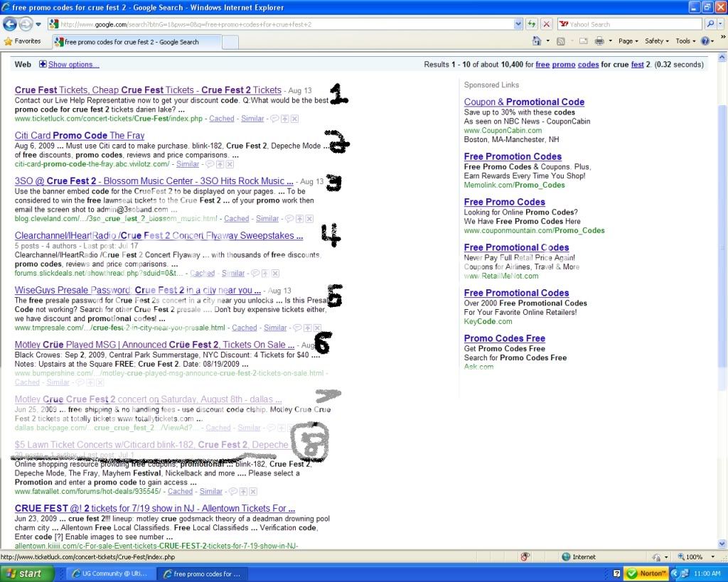
Task: Promote the citi-card-promo-code result with the arrow icon
Action: (220, 164)
